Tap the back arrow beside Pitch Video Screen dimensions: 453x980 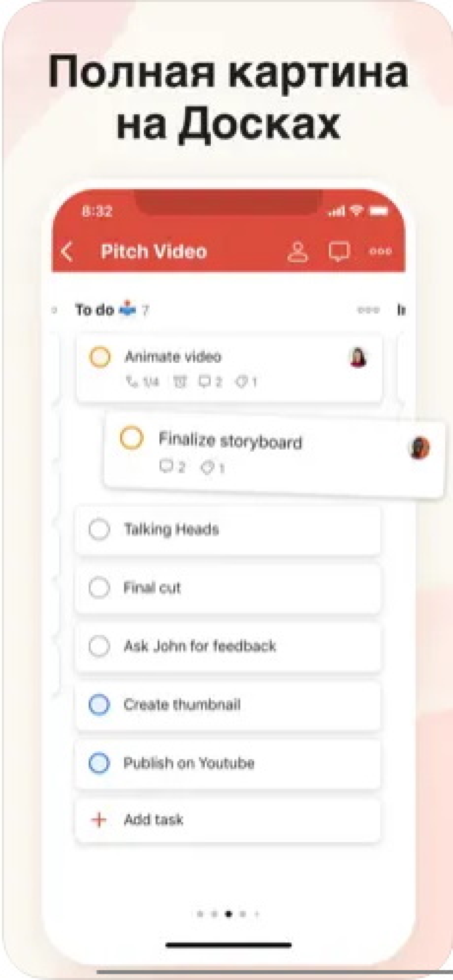pos(68,251)
